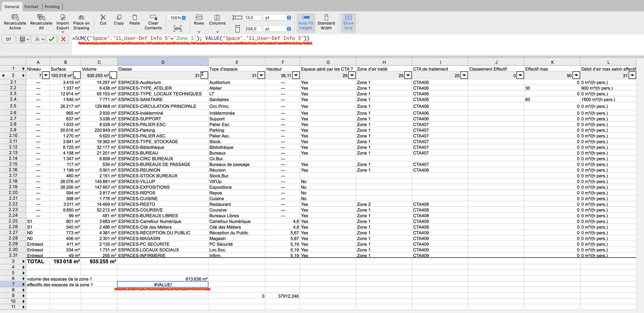Click the Cut scissors icon
Viewport: 644px width, 313px height.
(x=103, y=18)
